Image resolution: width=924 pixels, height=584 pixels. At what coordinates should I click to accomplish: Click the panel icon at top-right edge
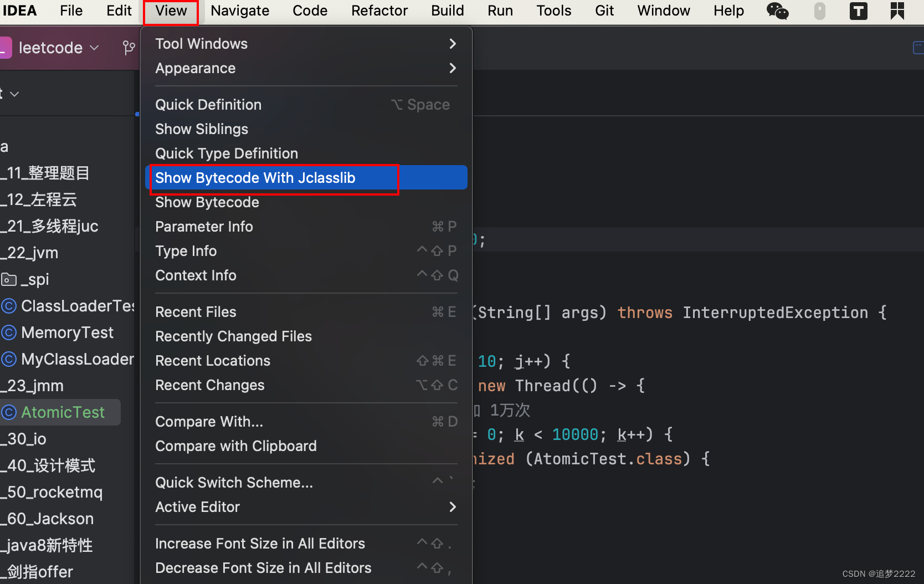(918, 48)
